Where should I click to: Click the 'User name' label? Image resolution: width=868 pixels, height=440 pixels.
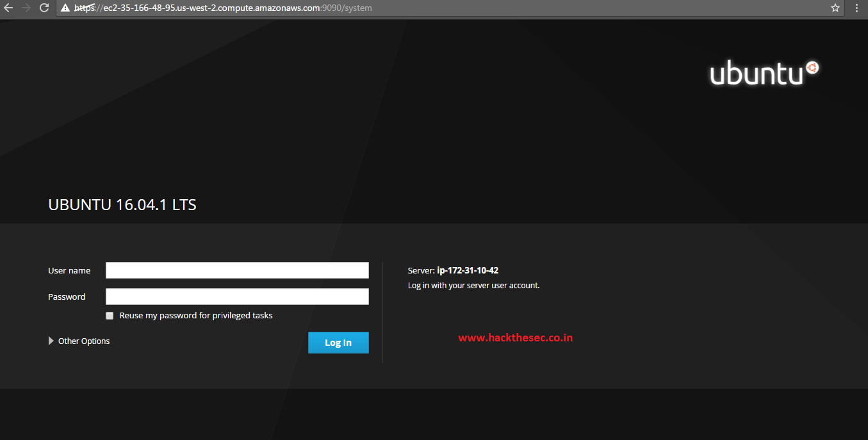(x=69, y=271)
